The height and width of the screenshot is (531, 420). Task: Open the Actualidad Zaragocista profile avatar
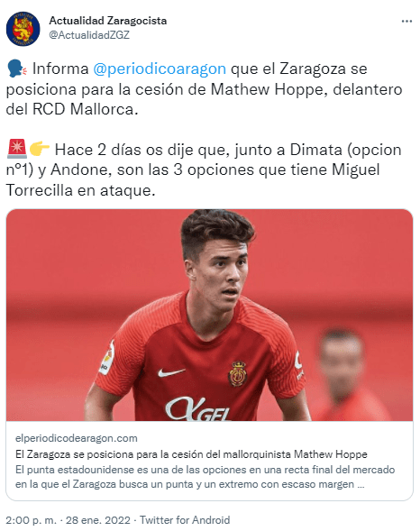[23, 29]
